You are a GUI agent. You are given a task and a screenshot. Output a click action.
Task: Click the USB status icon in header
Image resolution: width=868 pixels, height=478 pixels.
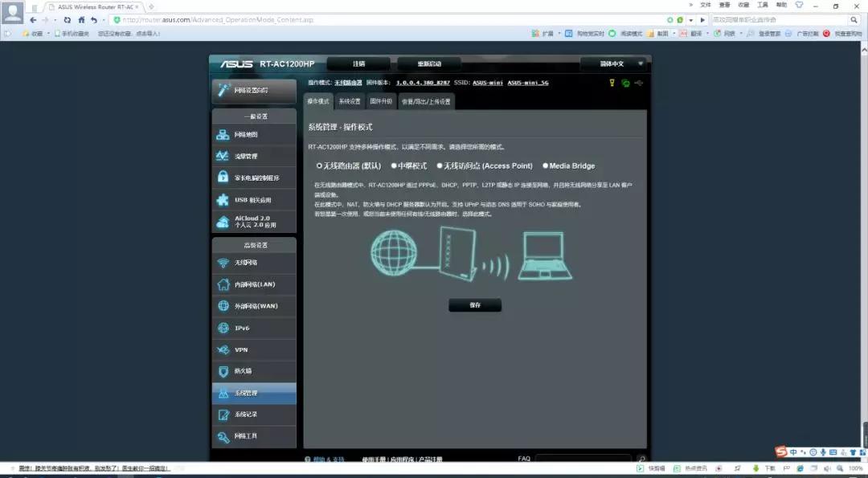[639, 83]
